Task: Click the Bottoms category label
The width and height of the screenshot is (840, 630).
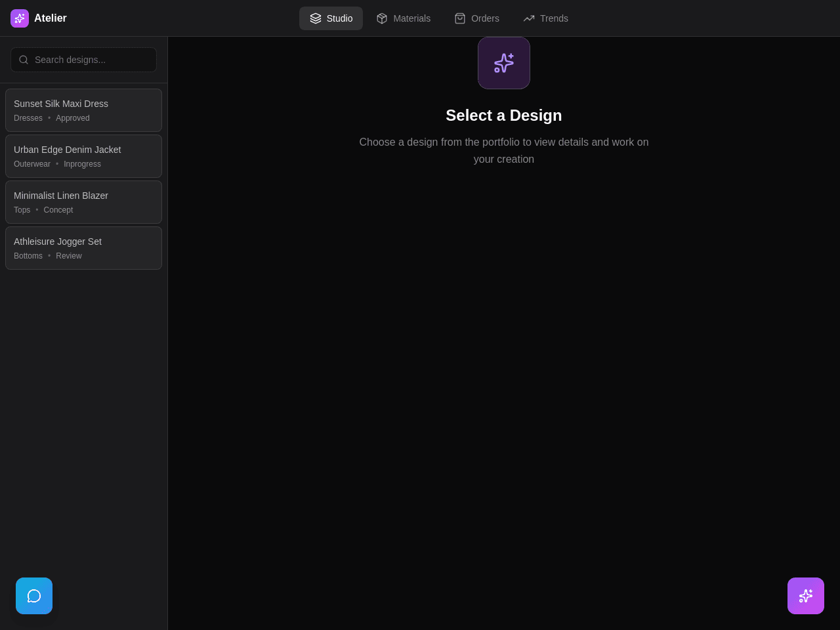Action: [28, 256]
